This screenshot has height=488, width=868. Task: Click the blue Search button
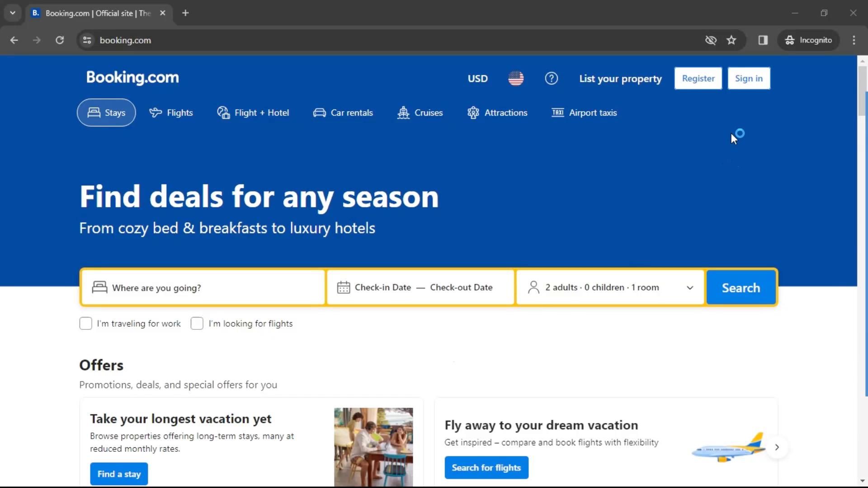(x=741, y=288)
